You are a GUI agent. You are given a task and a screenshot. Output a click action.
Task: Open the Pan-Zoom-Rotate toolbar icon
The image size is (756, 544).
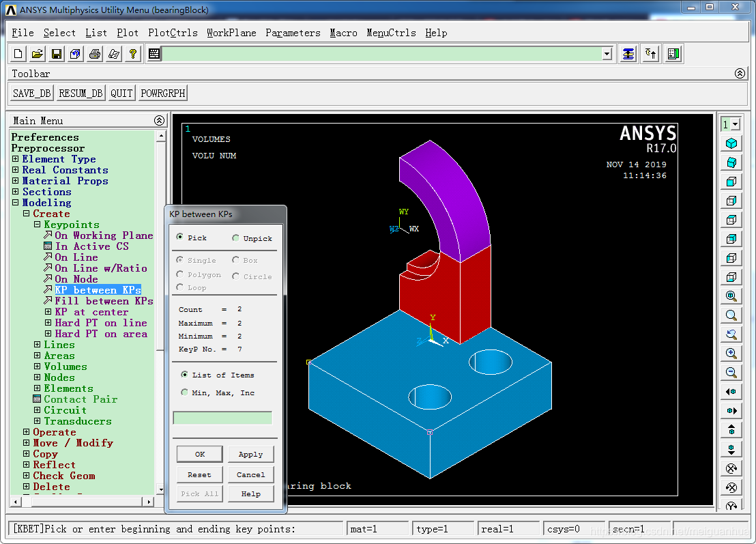coord(76,54)
